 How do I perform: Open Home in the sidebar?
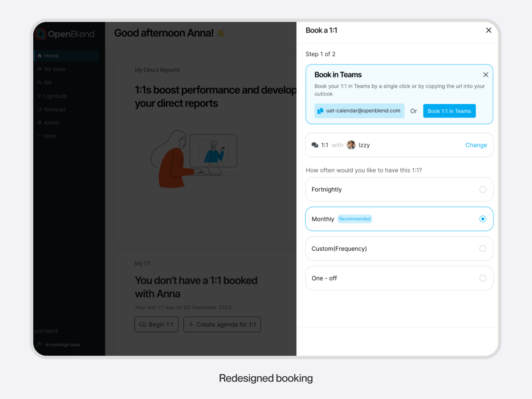[66, 56]
